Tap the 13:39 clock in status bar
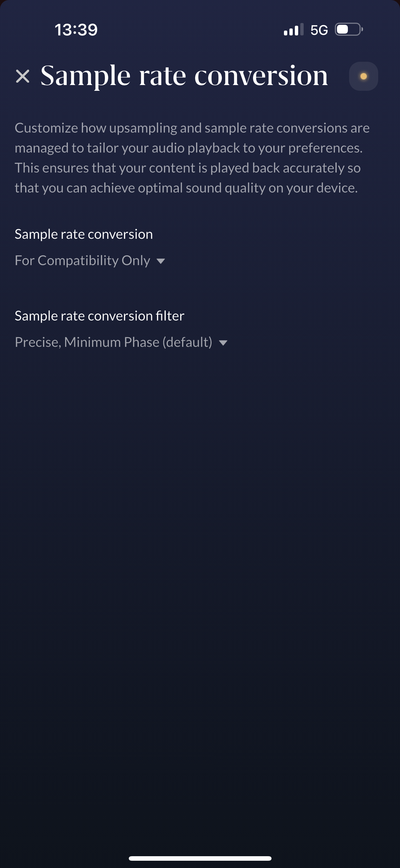Image resolution: width=400 pixels, height=868 pixels. 76,30
